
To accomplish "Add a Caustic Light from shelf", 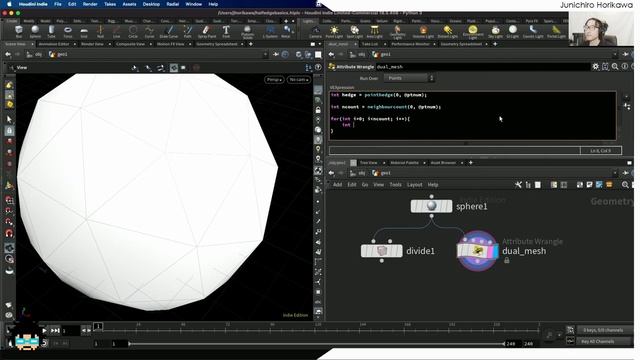I will 533,32.
